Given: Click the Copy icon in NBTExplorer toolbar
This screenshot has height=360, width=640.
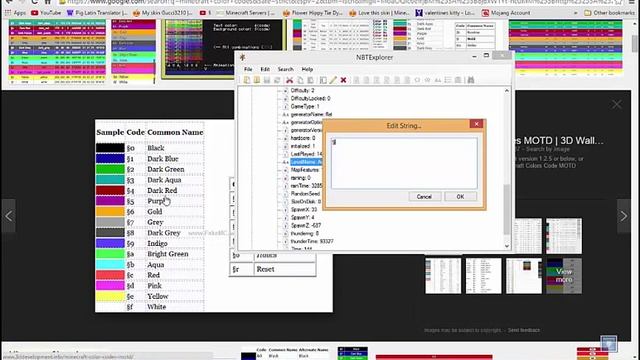Looking at the screenshot, I should coord(300,80).
